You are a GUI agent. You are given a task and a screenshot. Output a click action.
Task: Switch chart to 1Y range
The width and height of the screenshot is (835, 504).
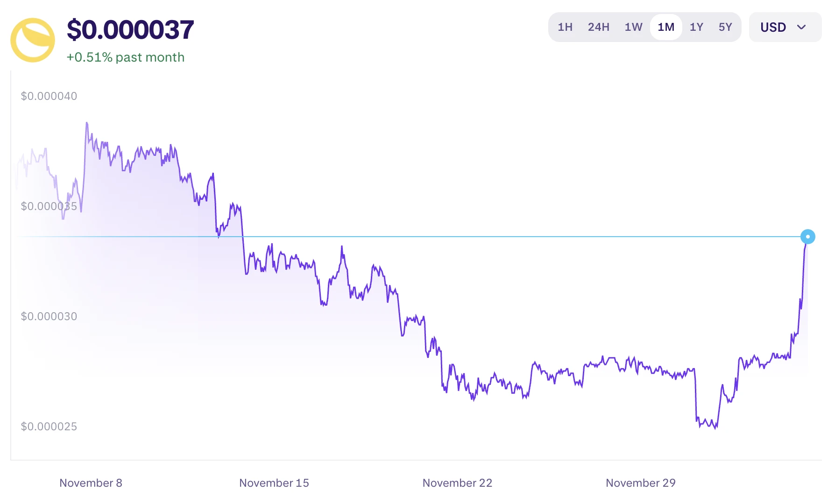pos(696,27)
